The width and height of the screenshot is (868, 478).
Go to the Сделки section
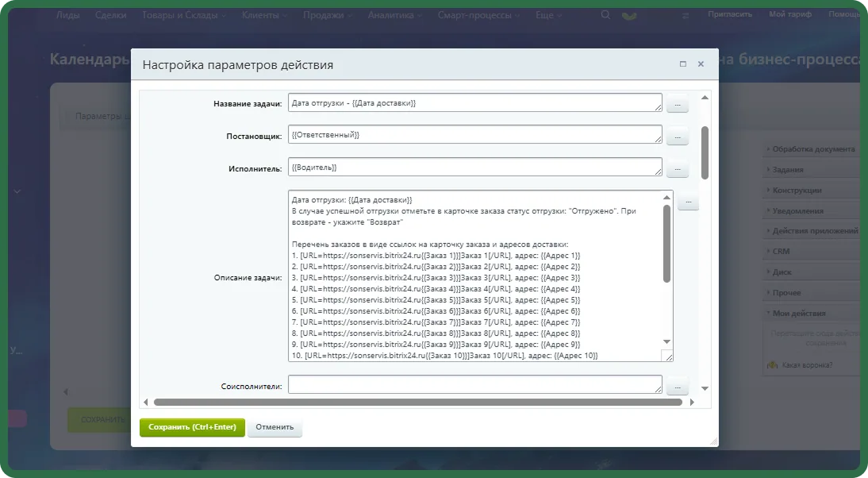click(x=111, y=15)
